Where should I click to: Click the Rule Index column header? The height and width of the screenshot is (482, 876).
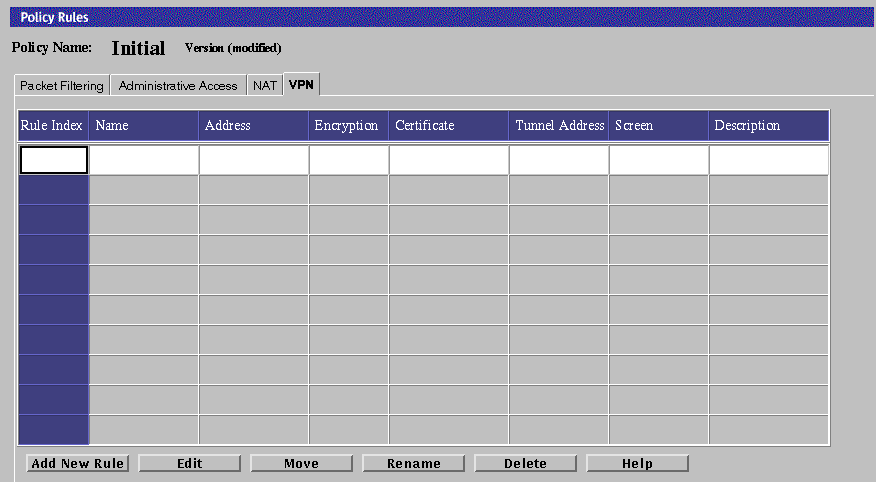click(53, 126)
